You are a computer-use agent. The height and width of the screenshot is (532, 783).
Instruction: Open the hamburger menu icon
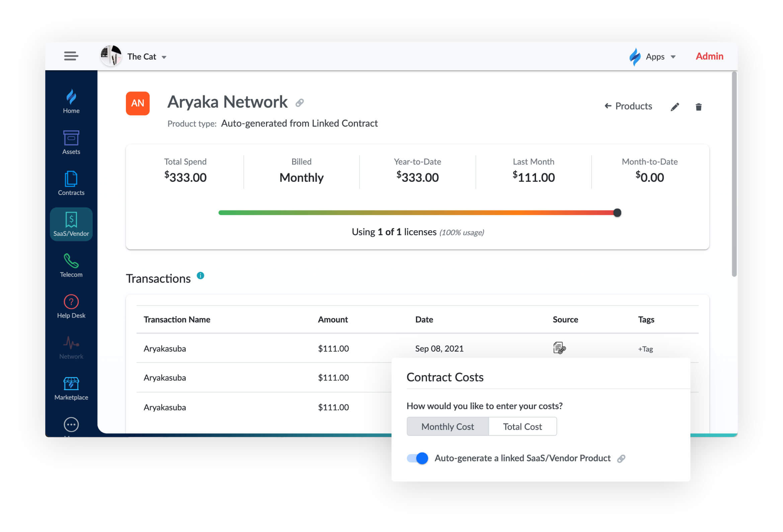pyautogui.click(x=71, y=56)
